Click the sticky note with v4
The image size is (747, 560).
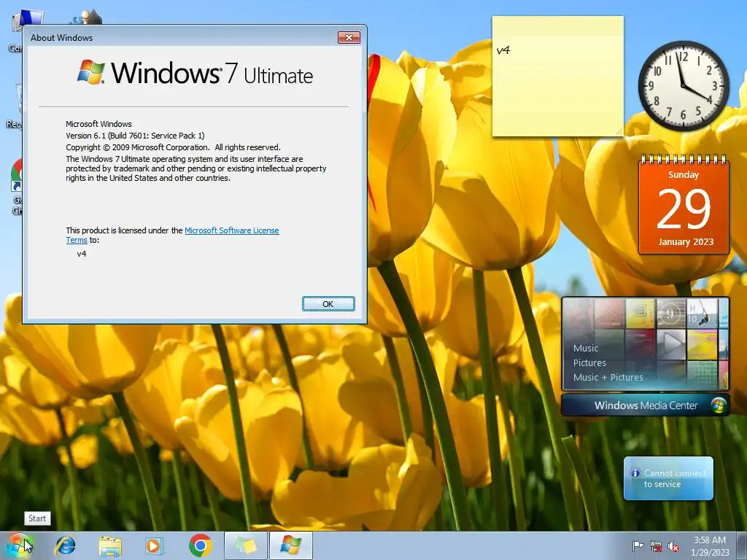(x=558, y=76)
